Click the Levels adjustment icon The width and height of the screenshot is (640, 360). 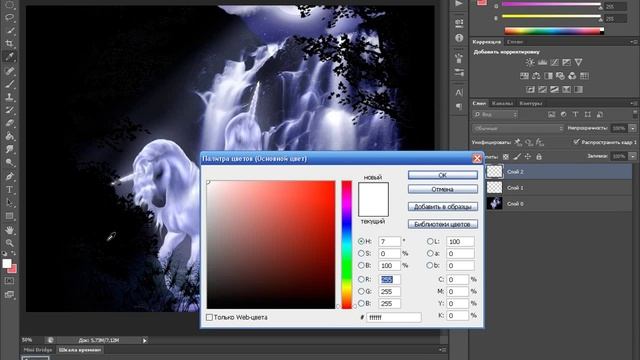click(x=542, y=62)
